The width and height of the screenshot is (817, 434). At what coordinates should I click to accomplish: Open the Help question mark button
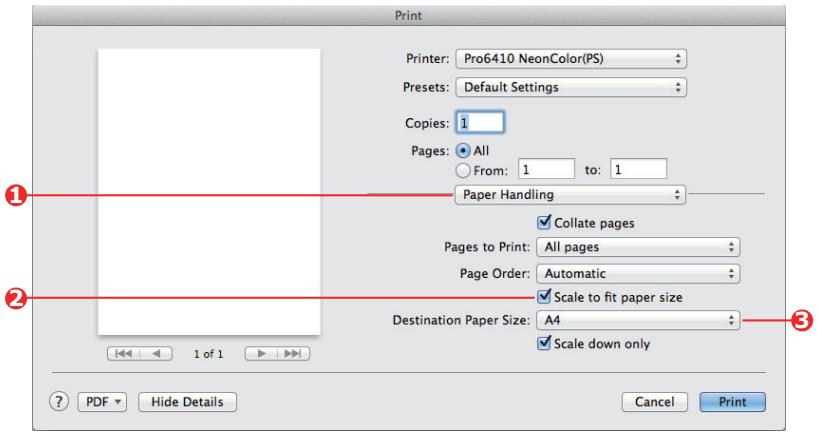tap(59, 402)
